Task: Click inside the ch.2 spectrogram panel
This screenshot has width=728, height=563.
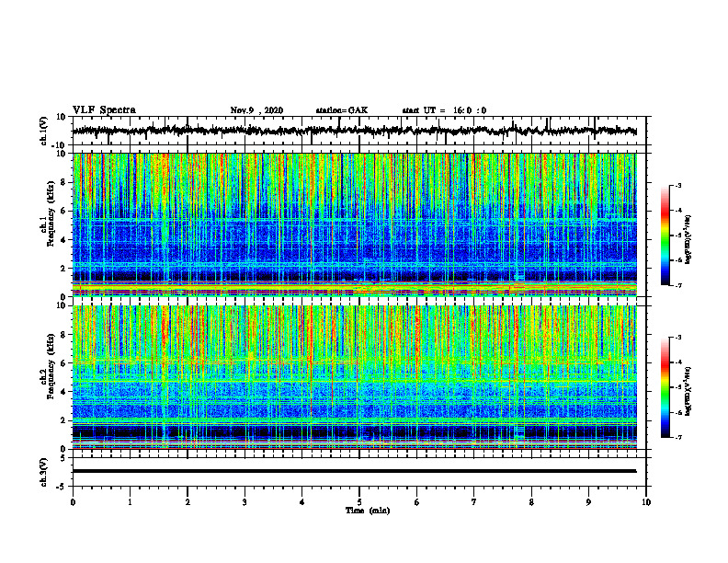Action: pos(354,377)
